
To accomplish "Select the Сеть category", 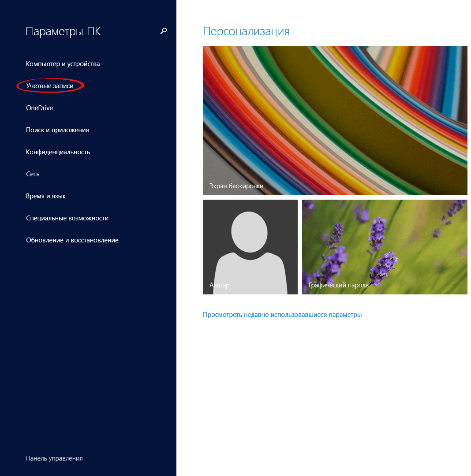I will point(33,174).
